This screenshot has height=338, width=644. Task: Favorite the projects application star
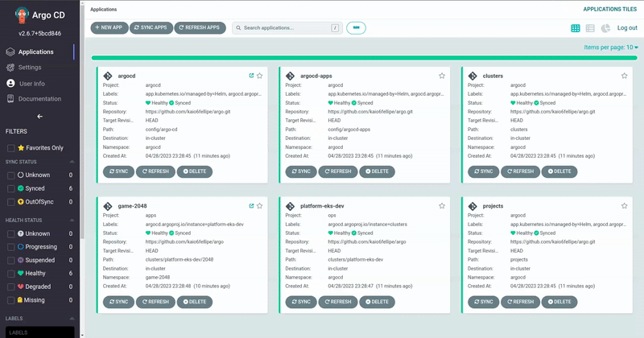(x=625, y=206)
